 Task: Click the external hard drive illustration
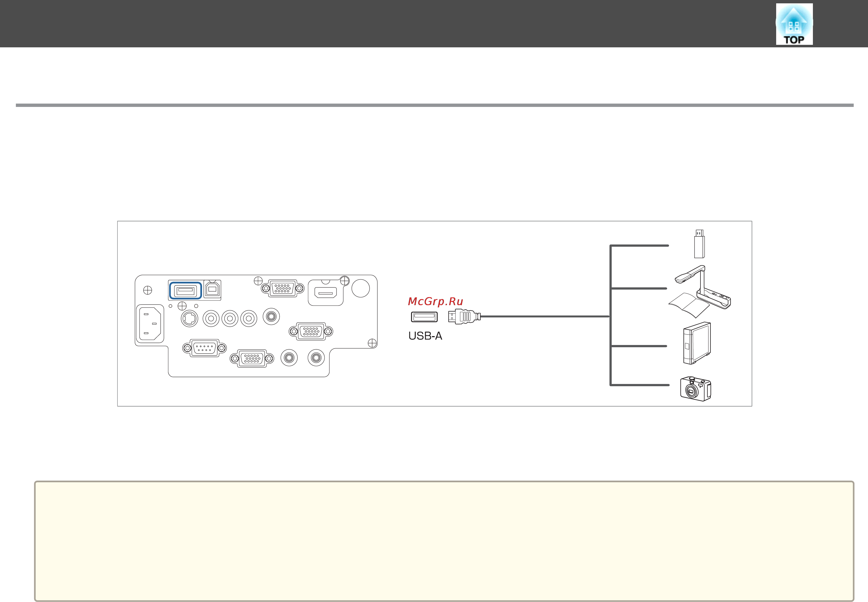697,343
